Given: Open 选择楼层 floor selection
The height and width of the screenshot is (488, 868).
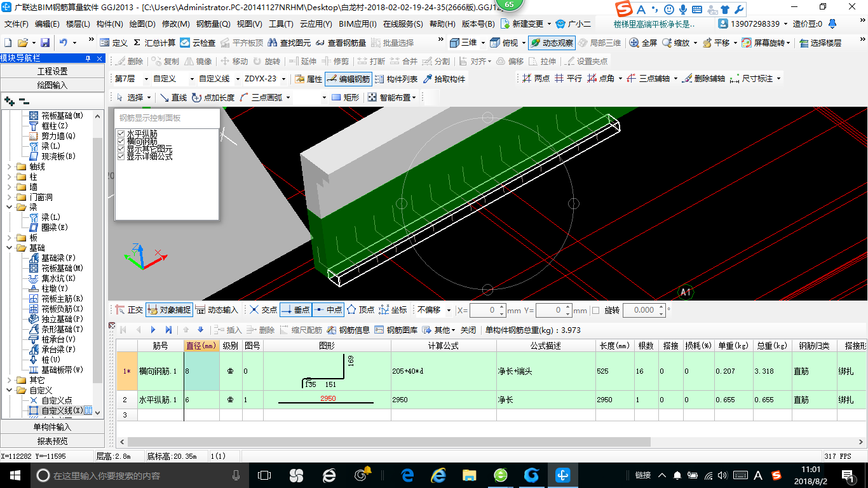Looking at the screenshot, I should [x=820, y=43].
